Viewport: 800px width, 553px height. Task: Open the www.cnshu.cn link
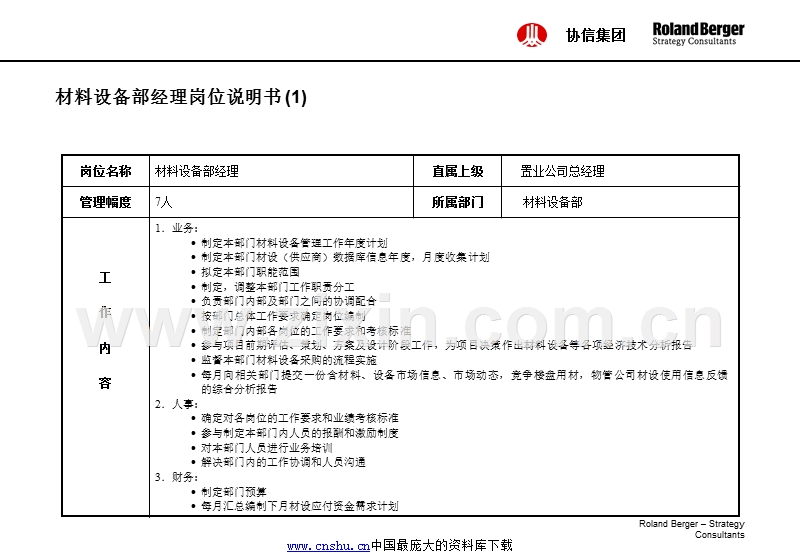tap(328, 546)
